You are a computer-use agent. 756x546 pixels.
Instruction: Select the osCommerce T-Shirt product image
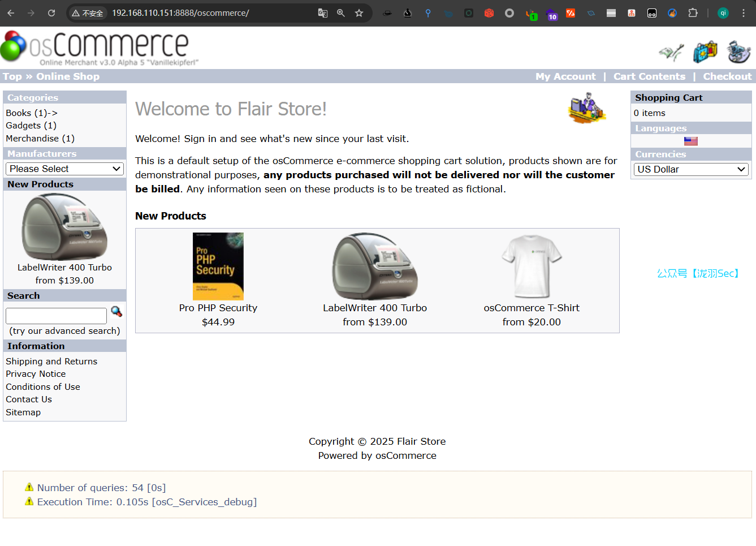pyautogui.click(x=531, y=266)
